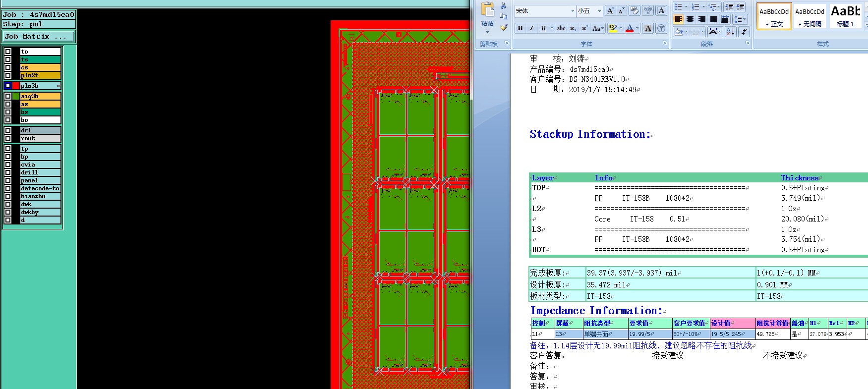Click the Character Border icon

tap(661, 10)
